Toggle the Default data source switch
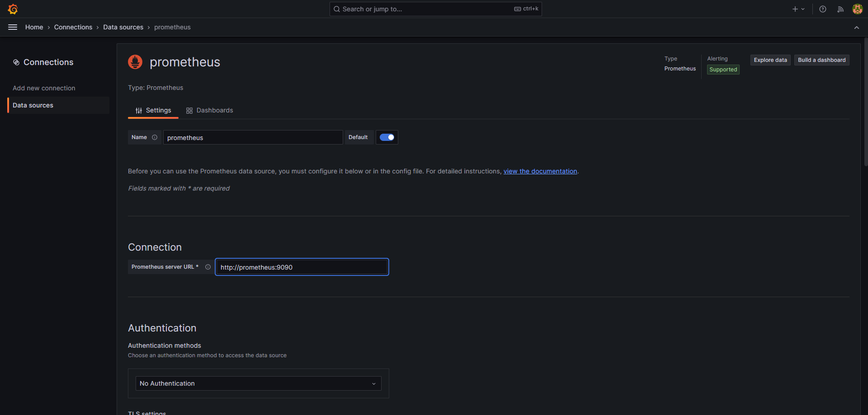The height and width of the screenshot is (415, 868). pyautogui.click(x=387, y=137)
